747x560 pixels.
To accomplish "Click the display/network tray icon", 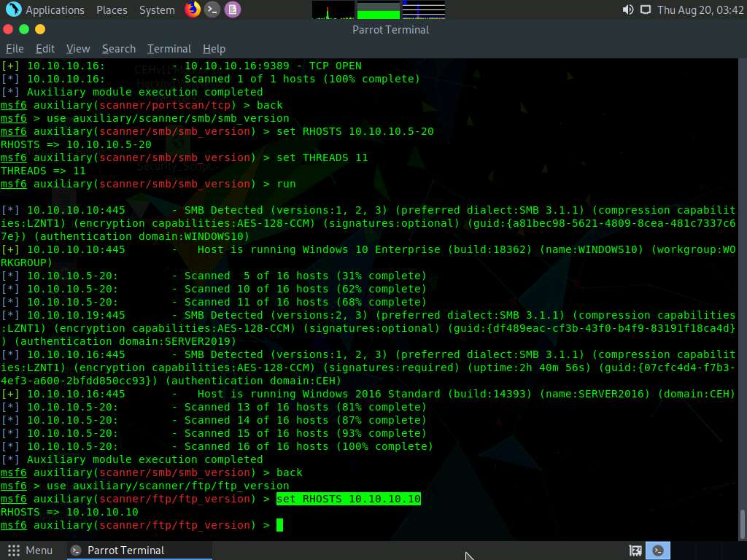I will [645, 9].
